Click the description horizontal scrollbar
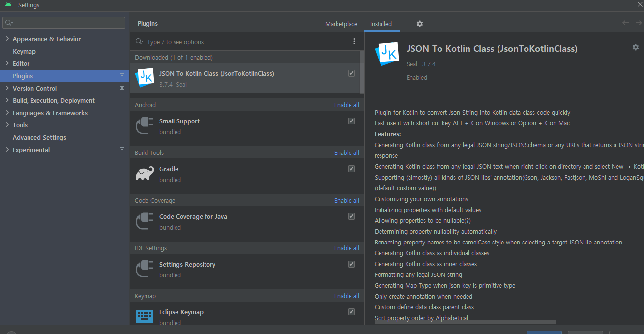The height and width of the screenshot is (334, 644). click(466, 322)
